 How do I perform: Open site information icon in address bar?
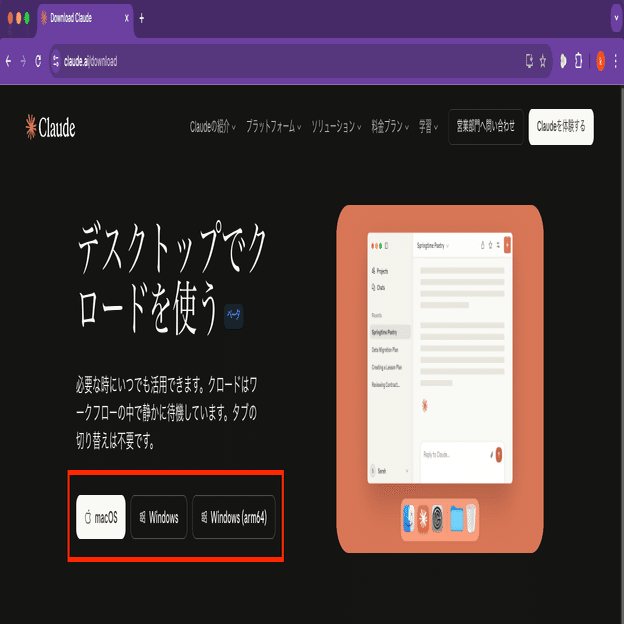coord(56,61)
